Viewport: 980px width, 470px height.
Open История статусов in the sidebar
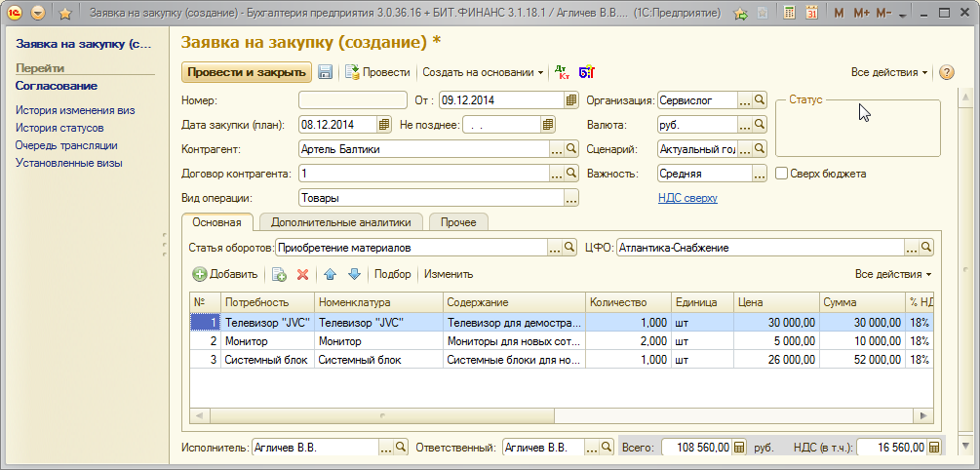[59, 128]
